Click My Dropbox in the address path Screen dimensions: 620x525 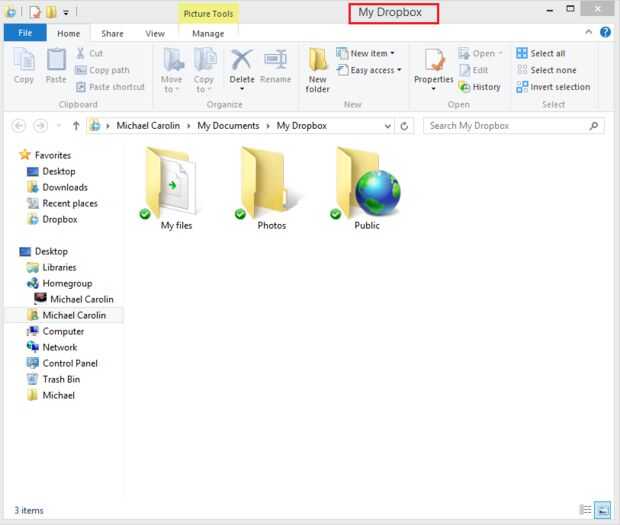coord(302,126)
